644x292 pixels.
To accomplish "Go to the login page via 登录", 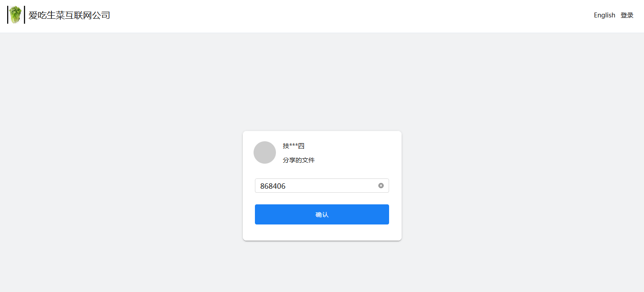I will point(627,15).
